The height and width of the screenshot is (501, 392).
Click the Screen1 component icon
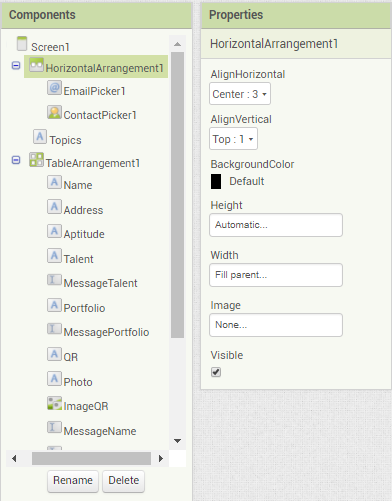point(22,44)
